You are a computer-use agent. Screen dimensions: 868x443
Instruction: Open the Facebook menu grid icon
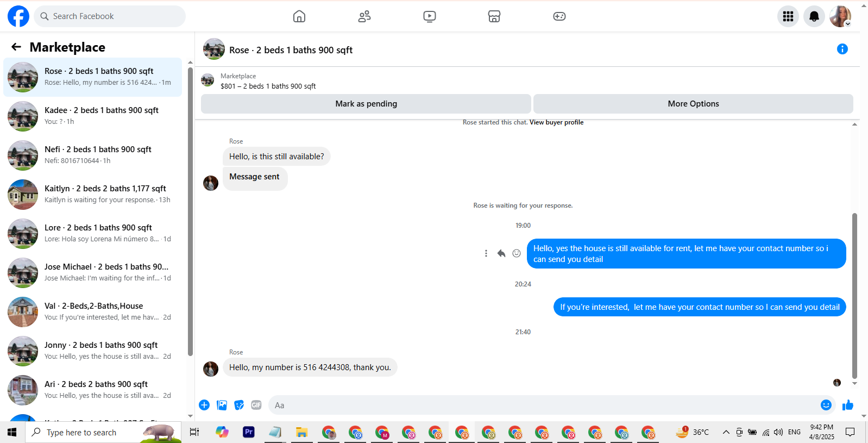click(788, 16)
